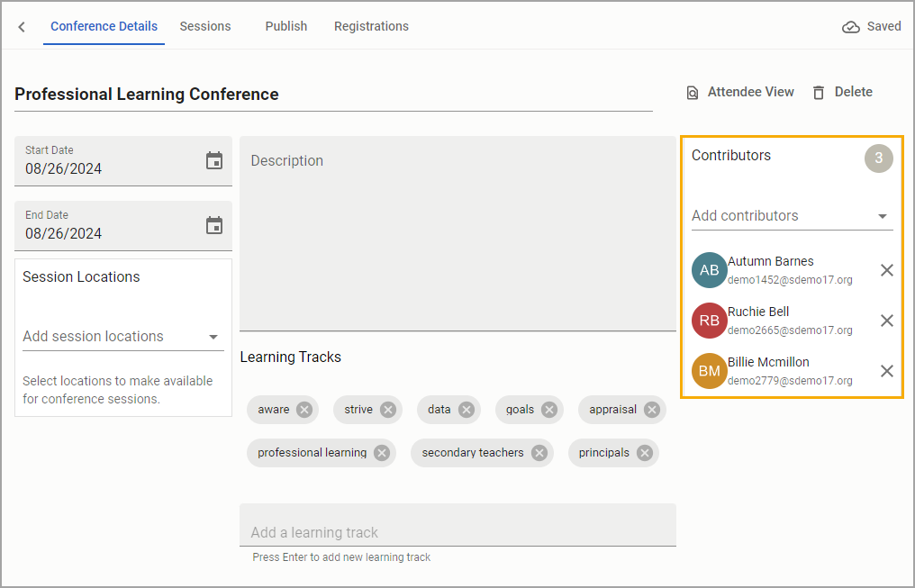Open the Start Date calendar picker
This screenshot has height=588, width=915.
(x=214, y=160)
